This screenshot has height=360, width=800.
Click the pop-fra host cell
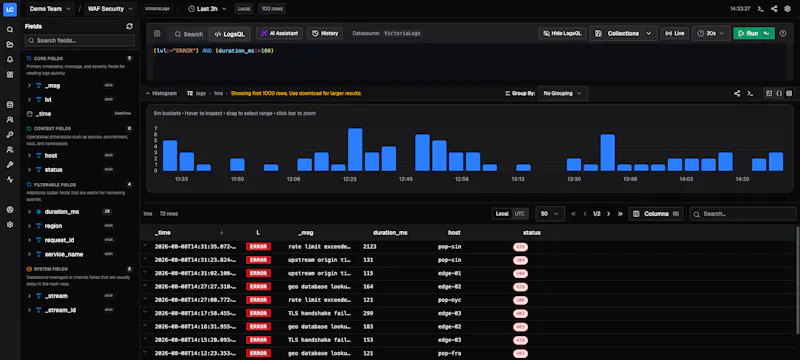[x=449, y=353]
